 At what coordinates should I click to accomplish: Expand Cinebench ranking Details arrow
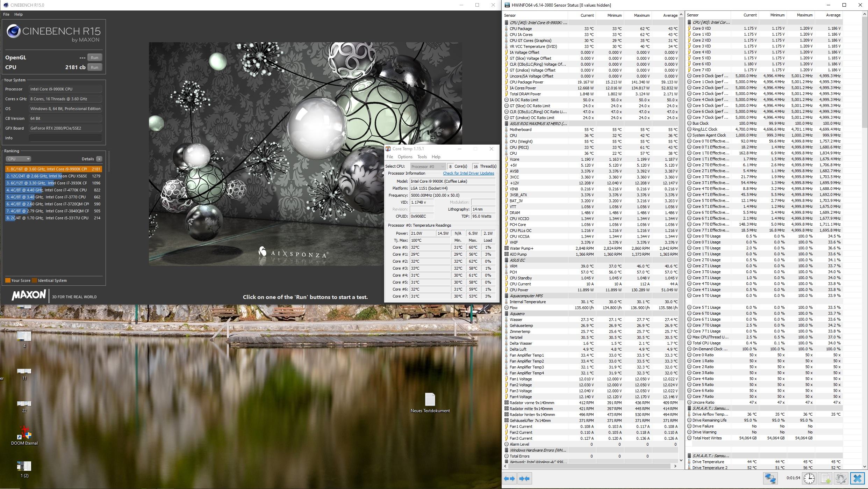[99, 159]
